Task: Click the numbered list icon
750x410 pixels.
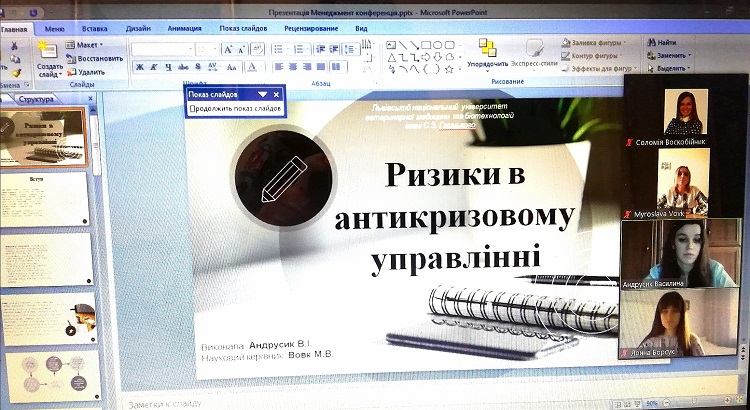Action: [x=301, y=49]
